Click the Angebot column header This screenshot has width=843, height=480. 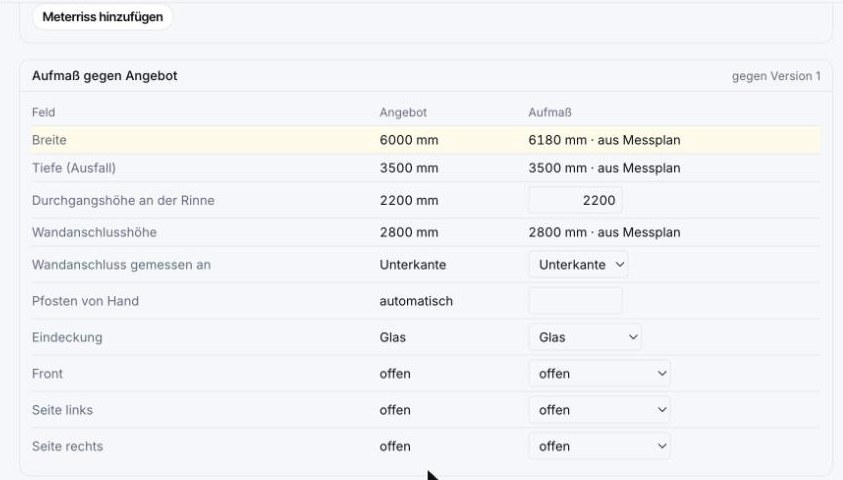(403, 112)
